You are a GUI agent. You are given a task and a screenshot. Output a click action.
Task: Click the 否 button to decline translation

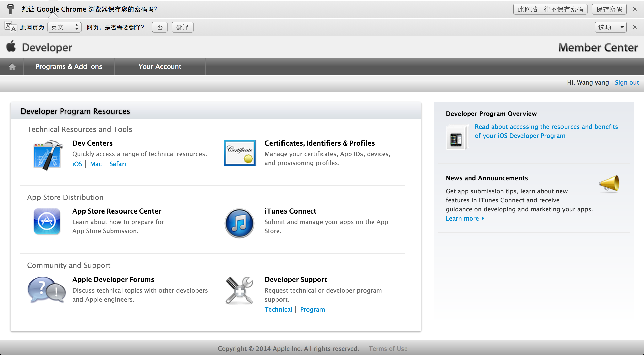[x=160, y=27]
